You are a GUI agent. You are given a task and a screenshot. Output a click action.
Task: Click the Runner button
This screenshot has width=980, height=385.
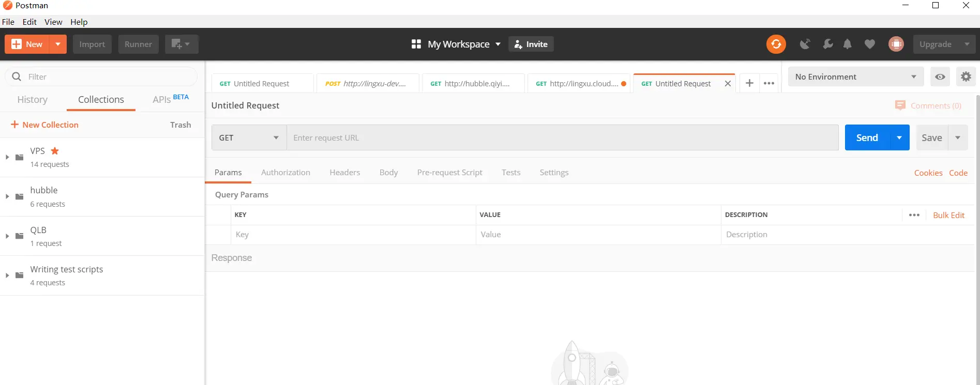pyautogui.click(x=138, y=44)
